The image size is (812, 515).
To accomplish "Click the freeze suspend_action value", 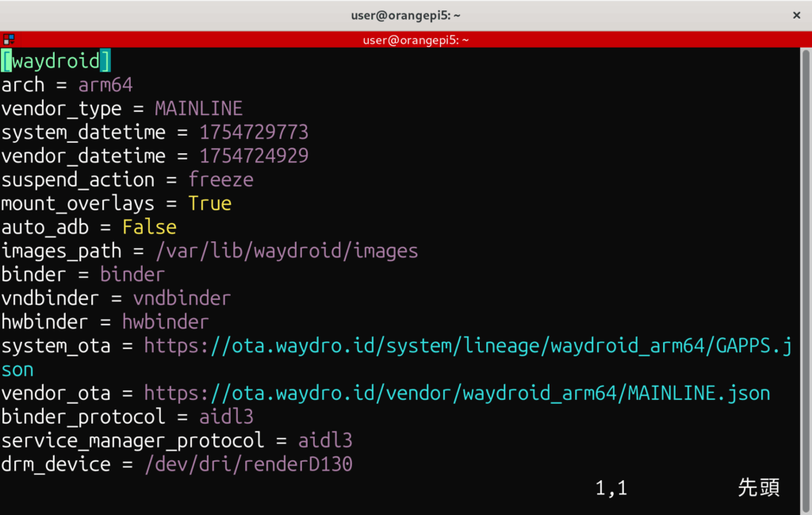I will 220,180.
